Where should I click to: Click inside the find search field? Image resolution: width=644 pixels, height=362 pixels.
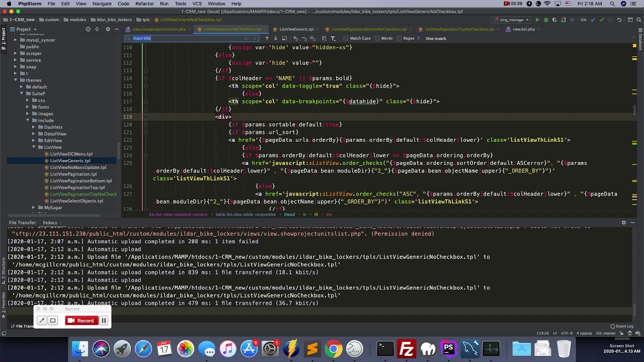[191, 38]
